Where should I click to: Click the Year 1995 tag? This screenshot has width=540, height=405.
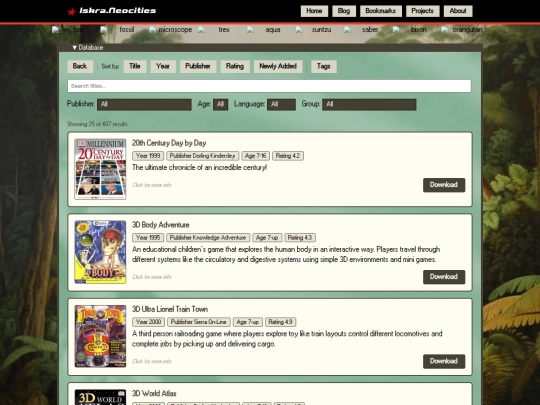pyautogui.click(x=148, y=238)
